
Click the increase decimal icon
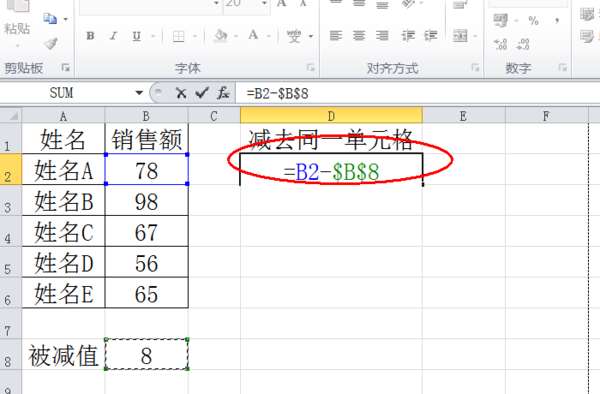500,44
